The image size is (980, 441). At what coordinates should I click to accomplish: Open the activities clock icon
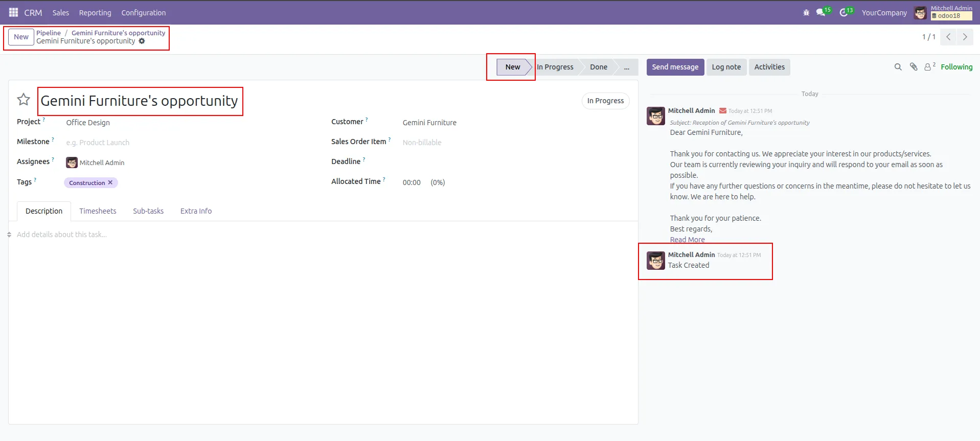point(844,13)
